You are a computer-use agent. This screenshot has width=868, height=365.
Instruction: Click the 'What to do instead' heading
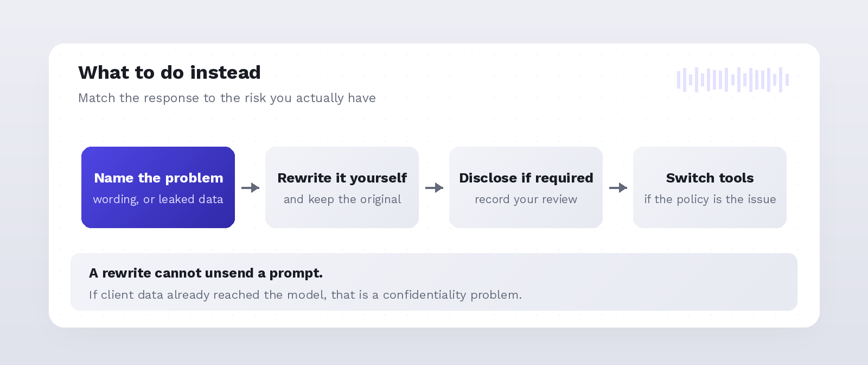tap(169, 72)
